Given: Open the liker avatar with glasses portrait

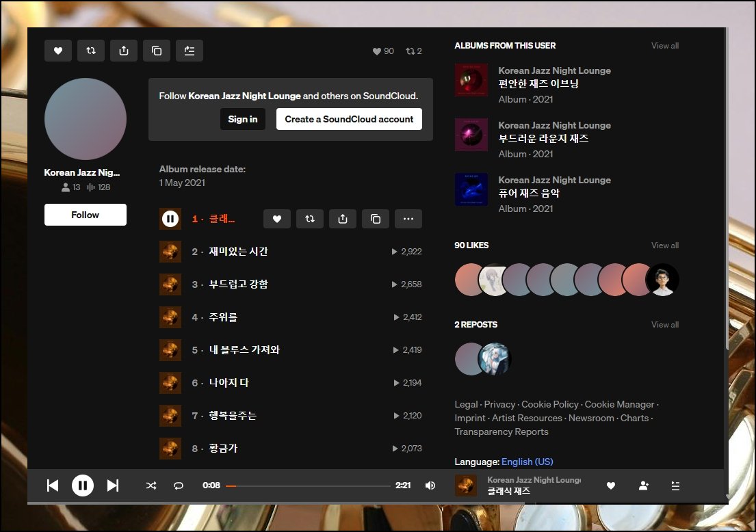Looking at the screenshot, I should (663, 280).
